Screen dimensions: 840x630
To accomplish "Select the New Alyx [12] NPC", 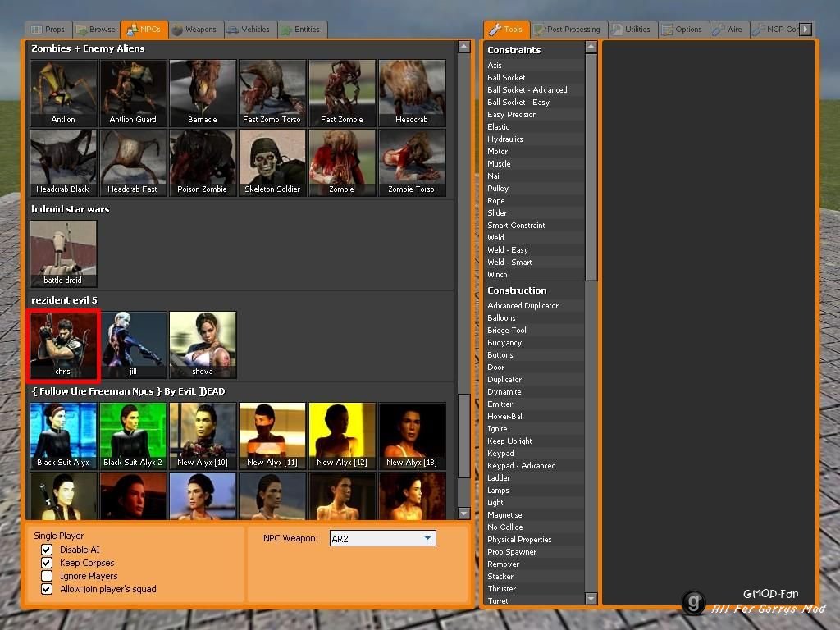I will (x=342, y=436).
